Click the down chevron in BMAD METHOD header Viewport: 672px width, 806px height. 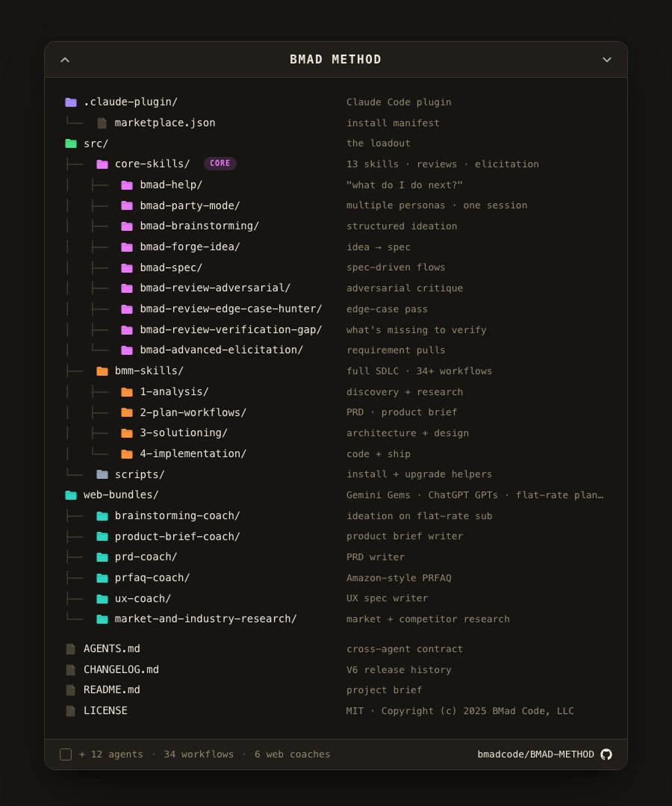[x=607, y=60]
